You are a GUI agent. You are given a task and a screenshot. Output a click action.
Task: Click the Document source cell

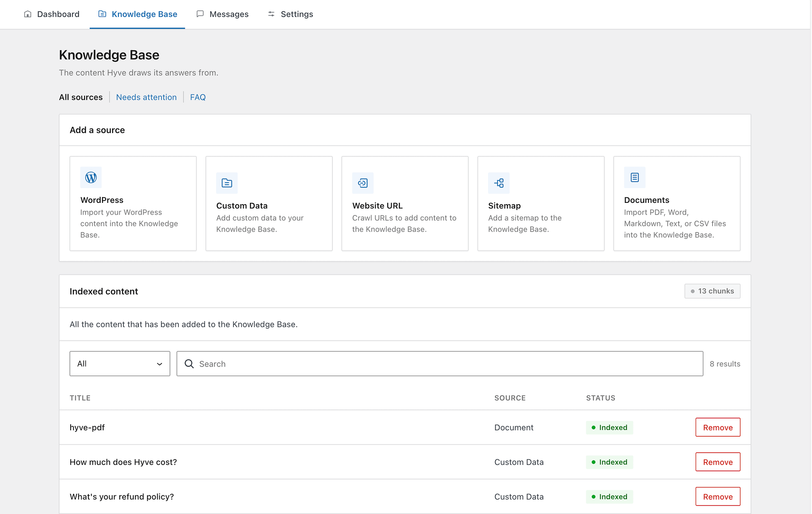click(x=514, y=427)
